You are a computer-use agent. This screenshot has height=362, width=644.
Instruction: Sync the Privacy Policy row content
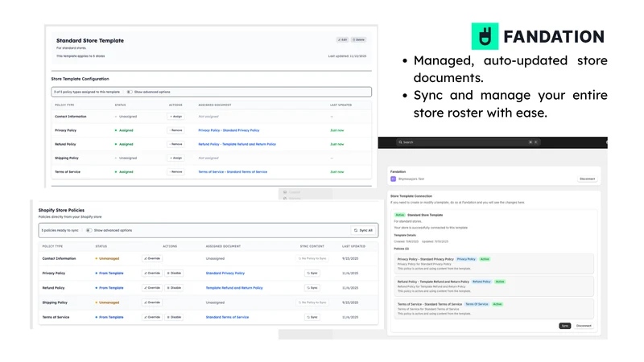coord(312,273)
